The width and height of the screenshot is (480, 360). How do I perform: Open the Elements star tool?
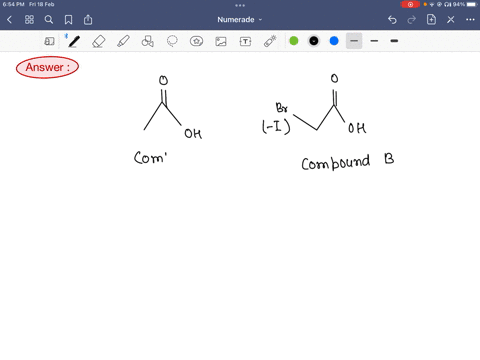tap(196, 41)
